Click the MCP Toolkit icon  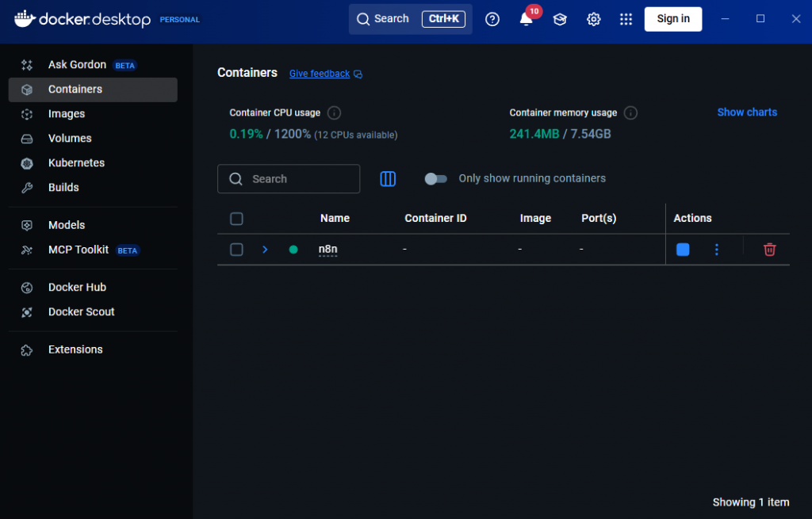[27, 250]
